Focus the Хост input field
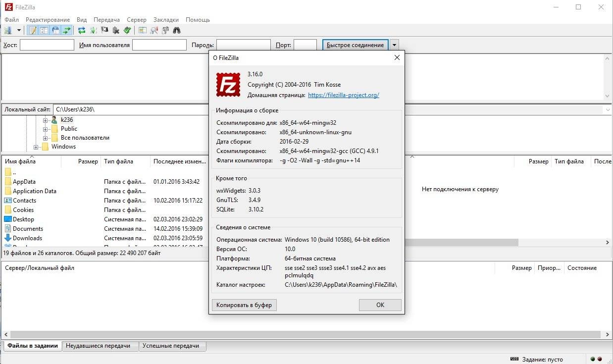613x364 pixels. (x=47, y=45)
